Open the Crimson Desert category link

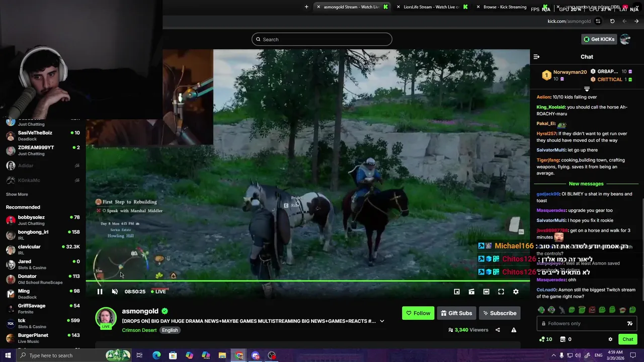[139, 330]
